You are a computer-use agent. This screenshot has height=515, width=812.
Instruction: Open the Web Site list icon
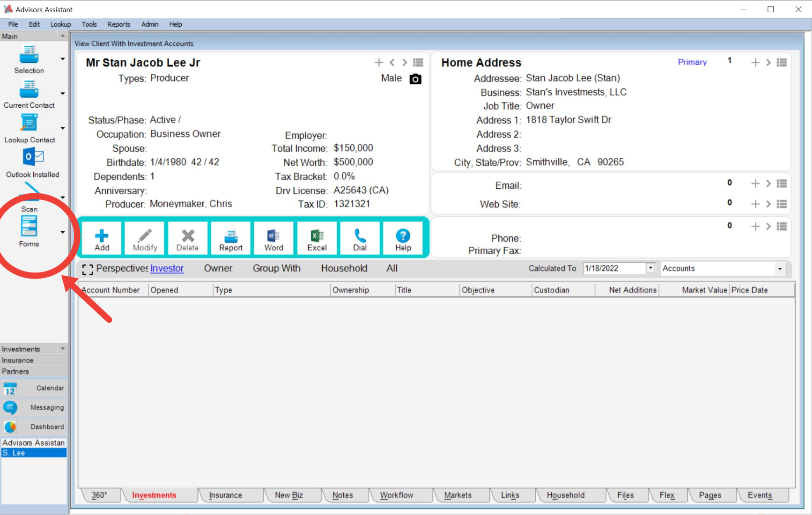782,204
